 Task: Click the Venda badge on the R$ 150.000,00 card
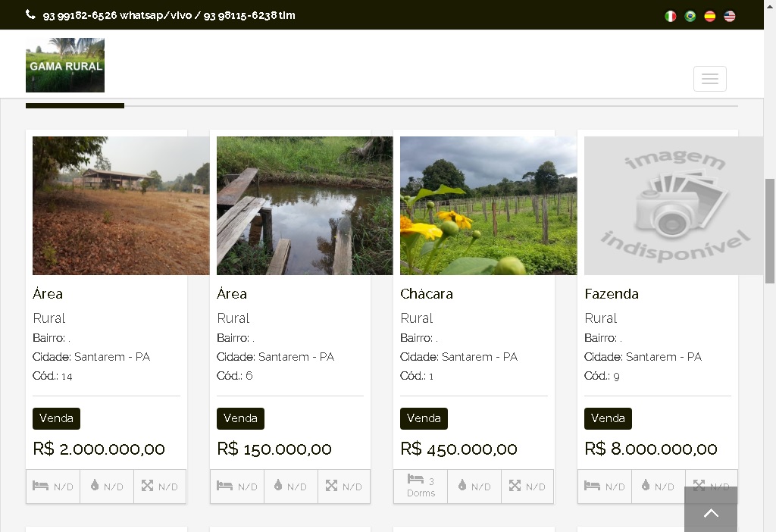pos(240,418)
